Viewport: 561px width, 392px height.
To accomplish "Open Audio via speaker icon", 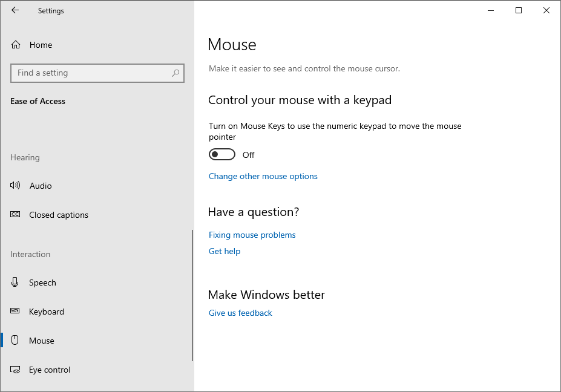I will (15, 185).
